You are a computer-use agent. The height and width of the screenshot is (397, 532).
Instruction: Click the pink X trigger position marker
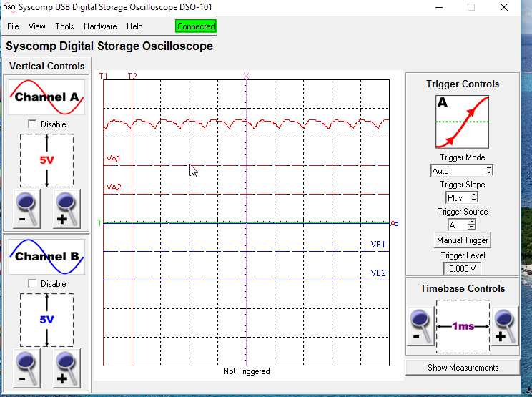(246, 76)
